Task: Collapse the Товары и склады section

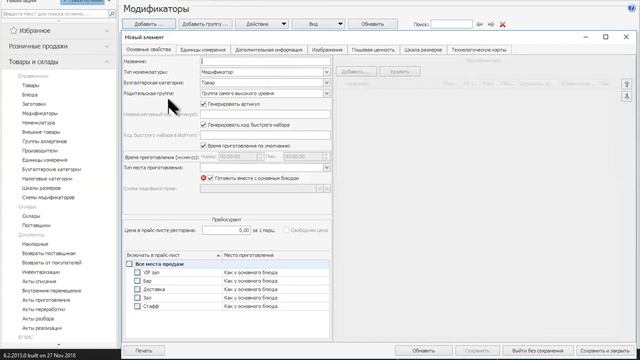Action: coord(107,62)
